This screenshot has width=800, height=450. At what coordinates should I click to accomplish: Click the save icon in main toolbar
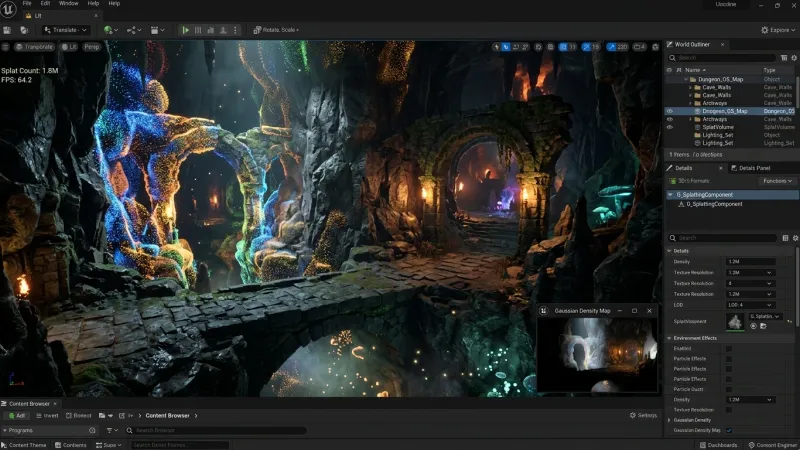click(x=7, y=30)
